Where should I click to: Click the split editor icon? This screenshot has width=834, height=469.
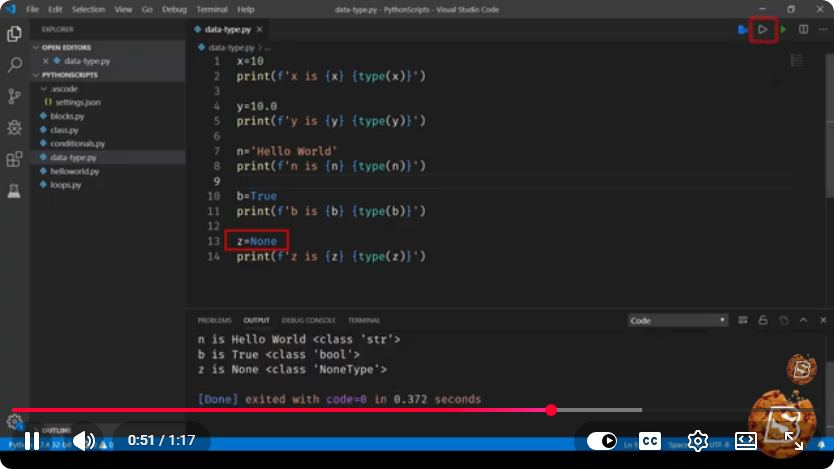803,29
